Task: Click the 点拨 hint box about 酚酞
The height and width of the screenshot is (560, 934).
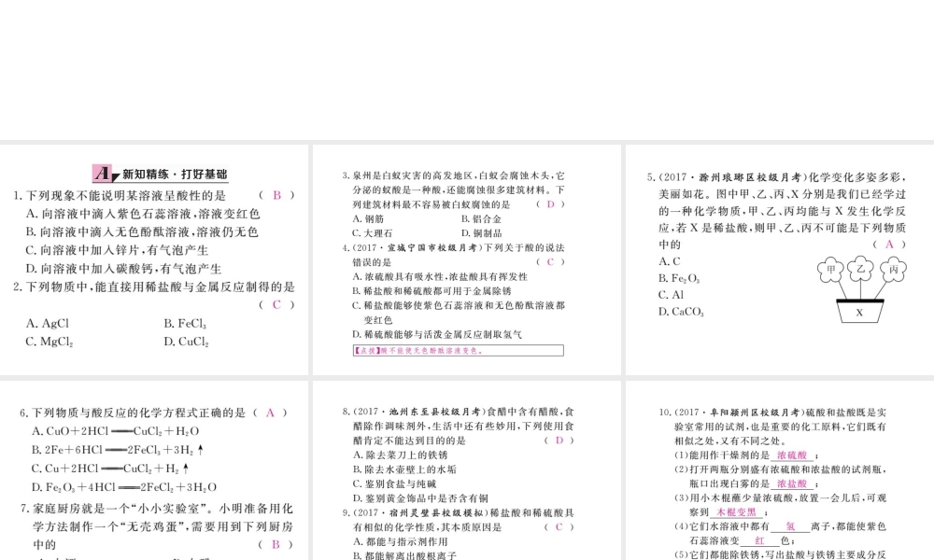Action: [x=458, y=351]
